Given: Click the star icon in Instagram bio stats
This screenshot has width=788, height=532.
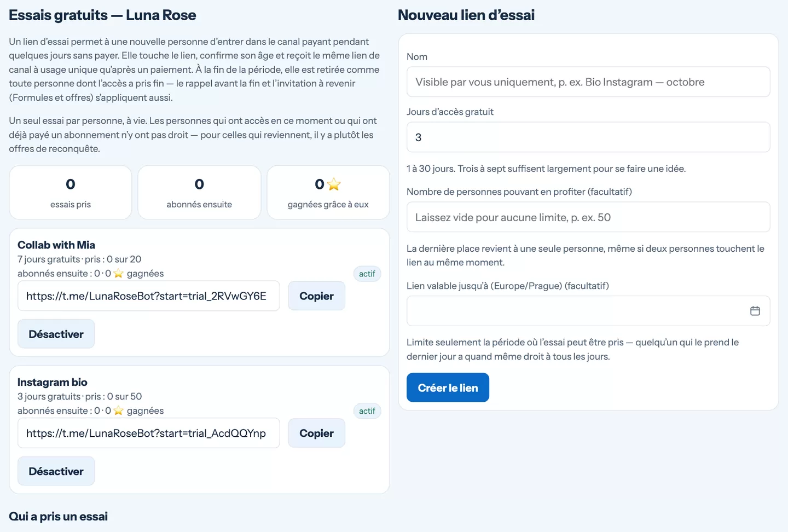Looking at the screenshot, I should point(118,410).
